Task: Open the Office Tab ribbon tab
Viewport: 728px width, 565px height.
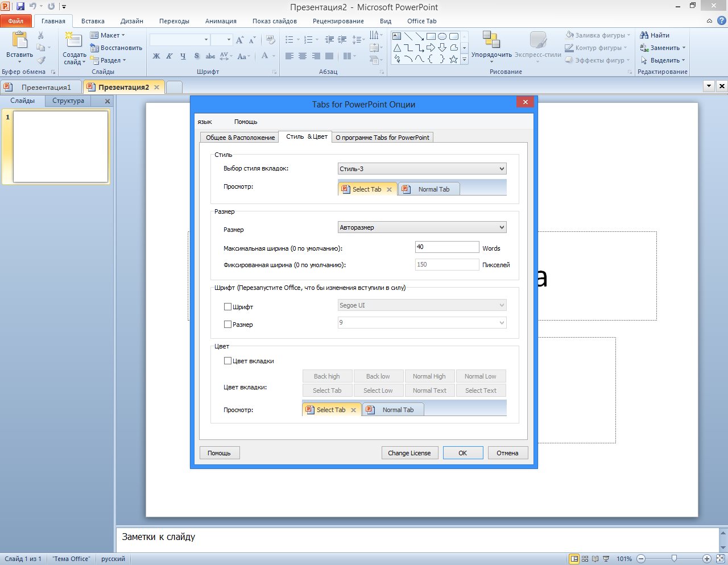Action: click(x=422, y=21)
